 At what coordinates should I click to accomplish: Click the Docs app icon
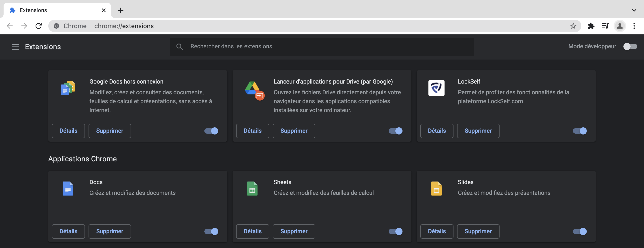[x=68, y=188]
